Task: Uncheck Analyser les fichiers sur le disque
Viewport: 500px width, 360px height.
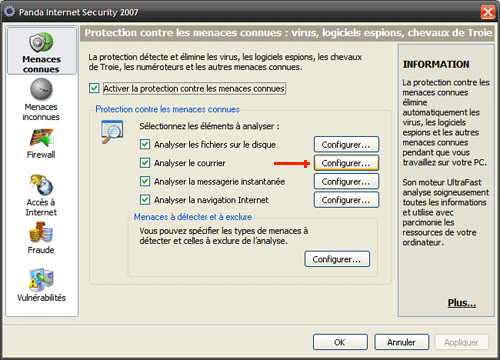Action: (145, 144)
